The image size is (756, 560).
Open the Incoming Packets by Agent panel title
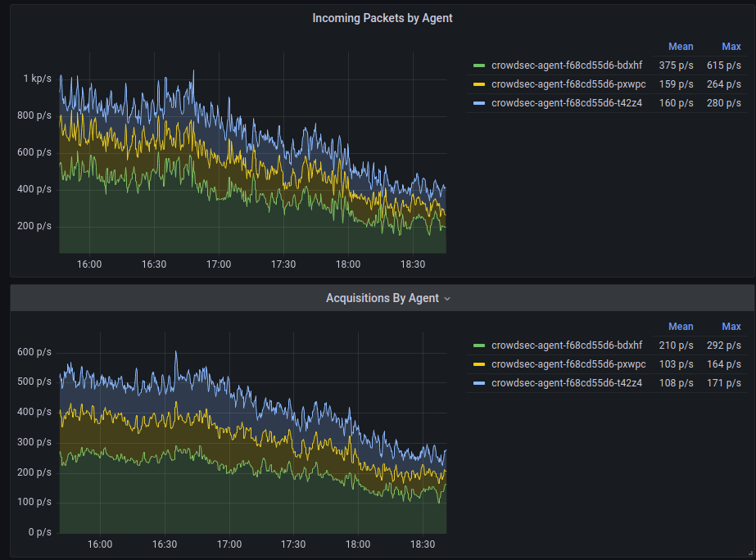coord(383,18)
